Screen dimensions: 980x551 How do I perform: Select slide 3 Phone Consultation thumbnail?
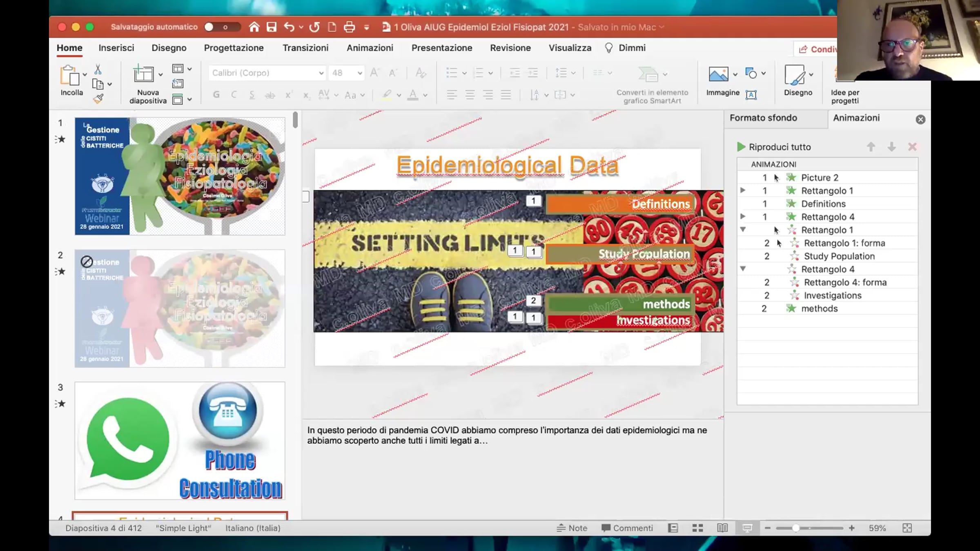point(180,441)
